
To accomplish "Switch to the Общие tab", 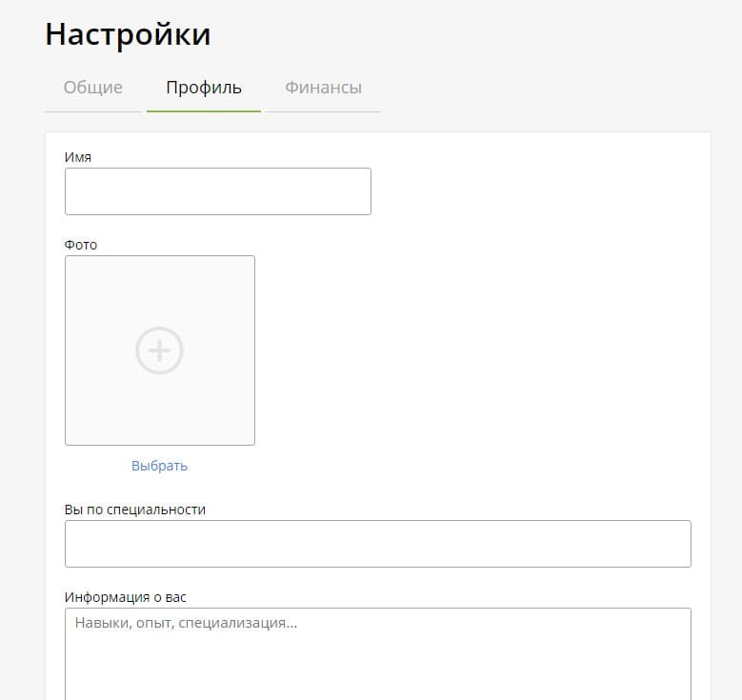I will pyautogui.click(x=92, y=88).
